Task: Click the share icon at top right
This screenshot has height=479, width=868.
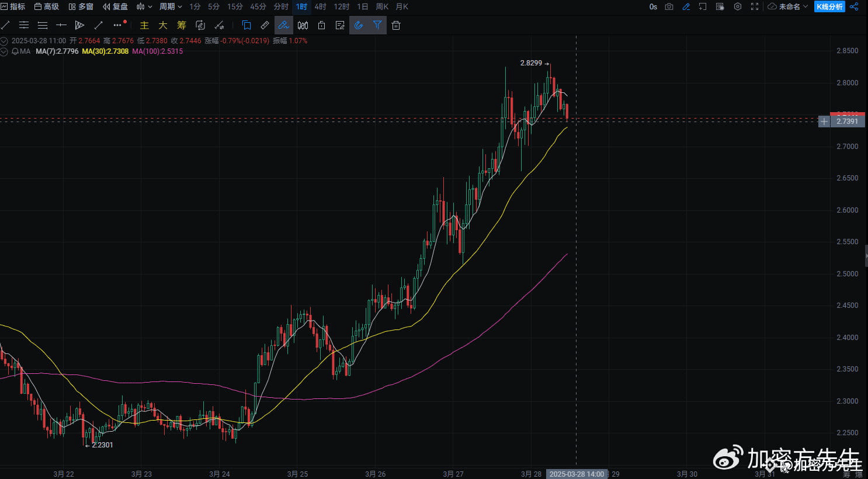Action: click(854, 6)
